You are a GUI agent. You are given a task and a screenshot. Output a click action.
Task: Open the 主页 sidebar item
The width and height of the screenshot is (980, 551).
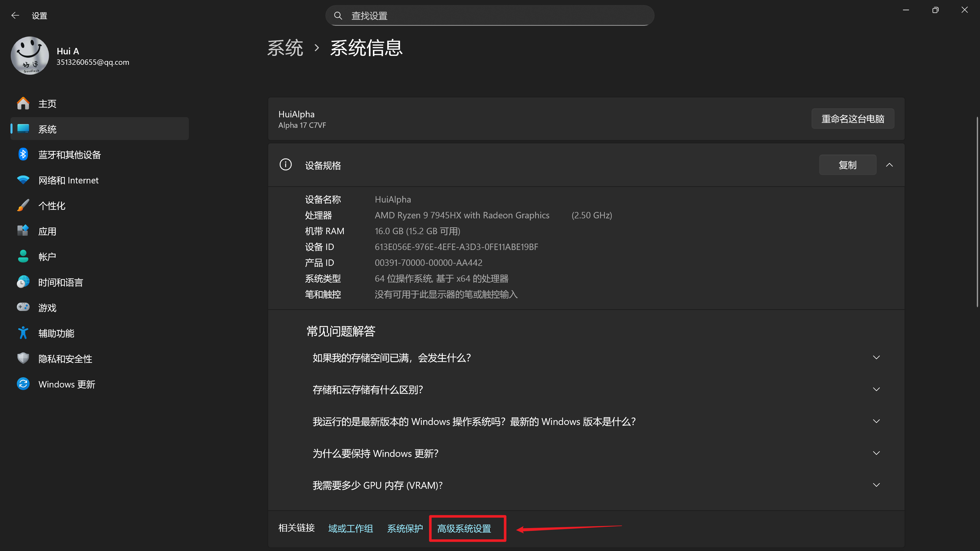point(100,103)
